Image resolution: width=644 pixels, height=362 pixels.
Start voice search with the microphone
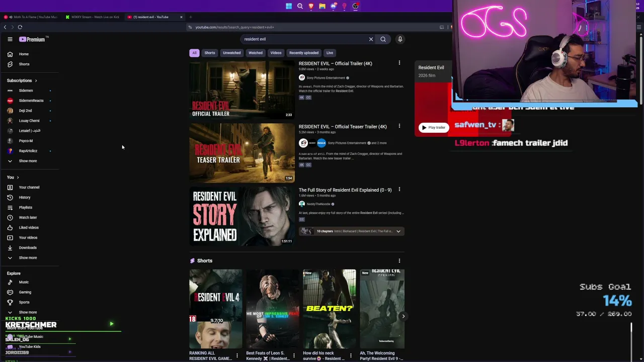(x=400, y=39)
